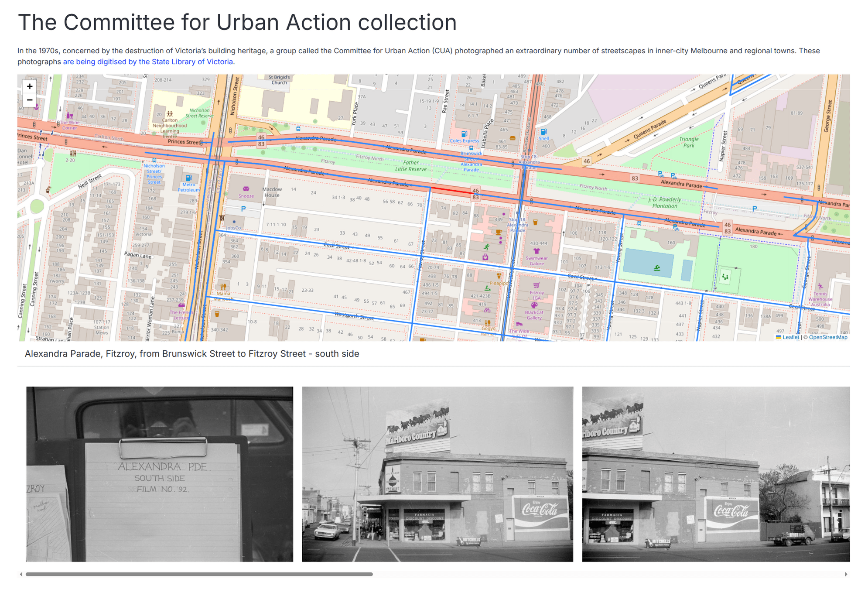Open State Library of Victoria digitisation link
Viewport: 868px width, 589px height.
pyautogui.click(x=148, y=62)
